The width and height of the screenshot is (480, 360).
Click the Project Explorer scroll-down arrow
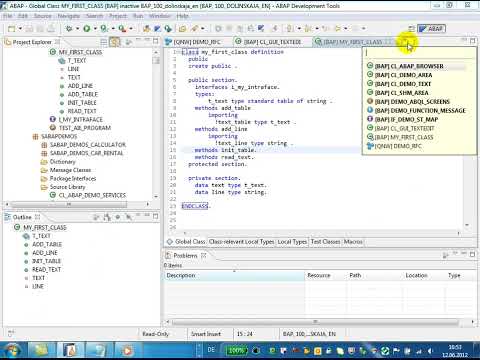tap(156, 197)
